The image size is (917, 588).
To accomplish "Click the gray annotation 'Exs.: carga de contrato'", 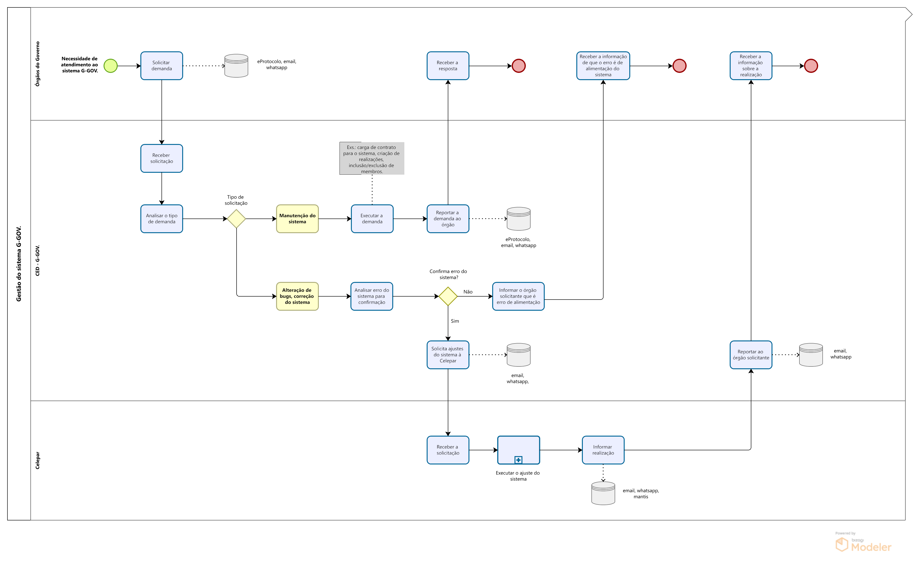I will pos(372,158).
